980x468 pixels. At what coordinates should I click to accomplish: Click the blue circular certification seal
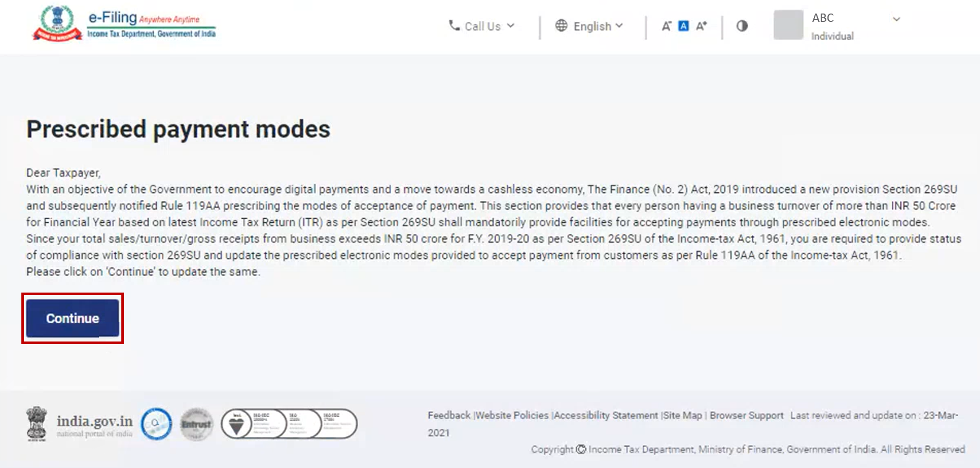pos(156,424)
